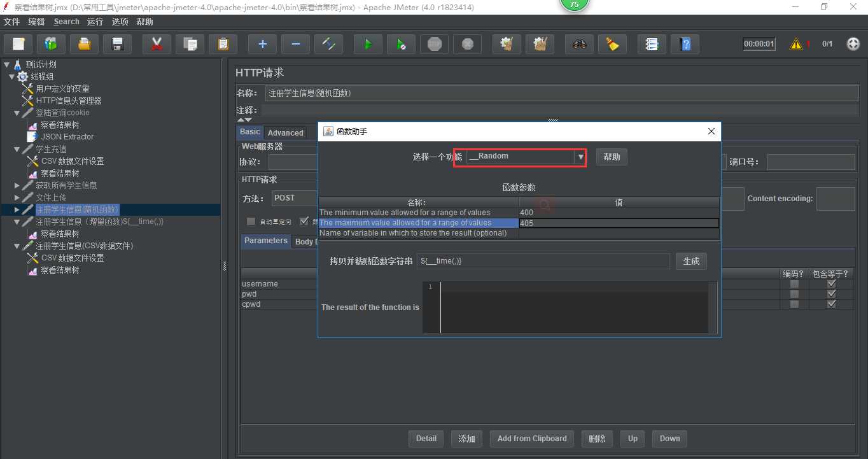868x459 pixels.
Task: Click the Down button
Action: [x=669, y=439]
